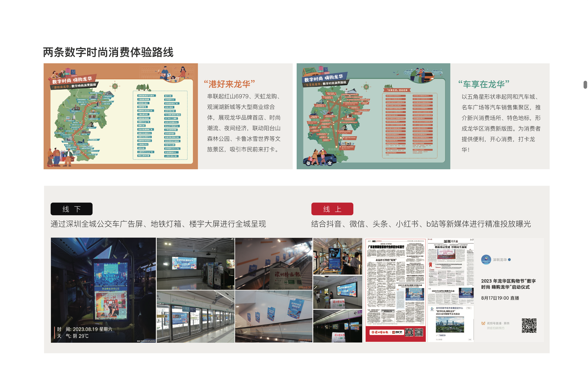
Task: Click the blue verified badge beside 深圳龙华
Action: click(x=509, y=260)
